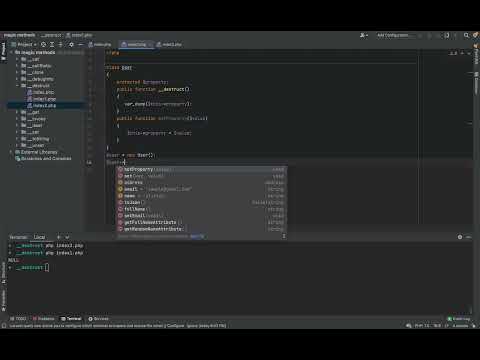Add a new terminal session with plus

tap(58, 237)
